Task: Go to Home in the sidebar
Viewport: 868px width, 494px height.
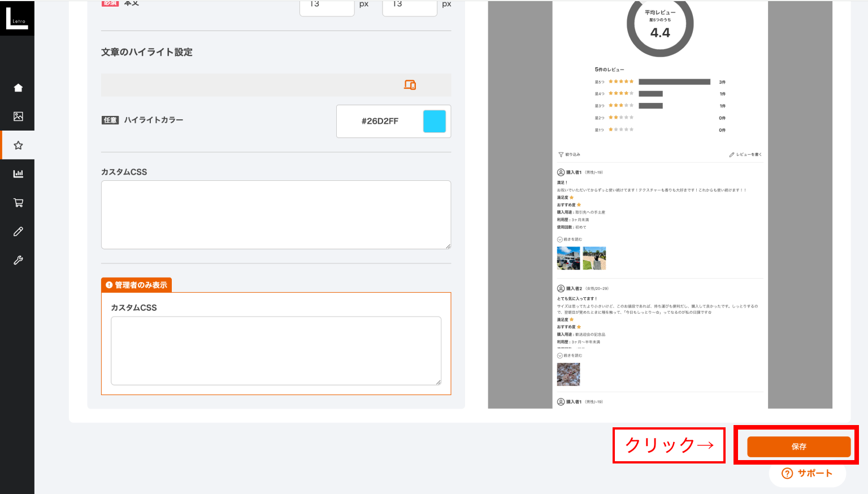Action: click(18, 88)
